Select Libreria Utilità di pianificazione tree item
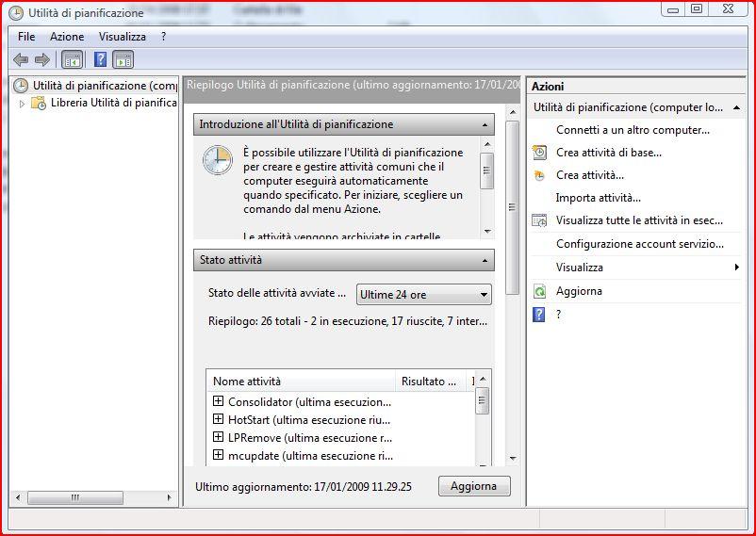This screenshot has width=756, height=536. coord(114,103)
